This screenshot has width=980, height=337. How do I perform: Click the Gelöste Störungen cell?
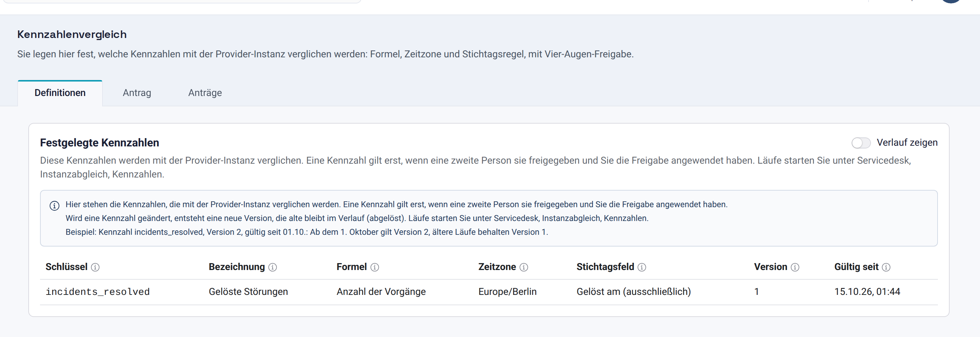(248, 292)
